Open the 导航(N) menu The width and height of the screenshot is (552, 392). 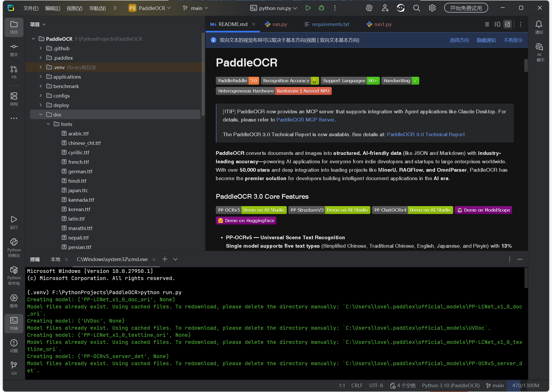(x=97, y=8)
